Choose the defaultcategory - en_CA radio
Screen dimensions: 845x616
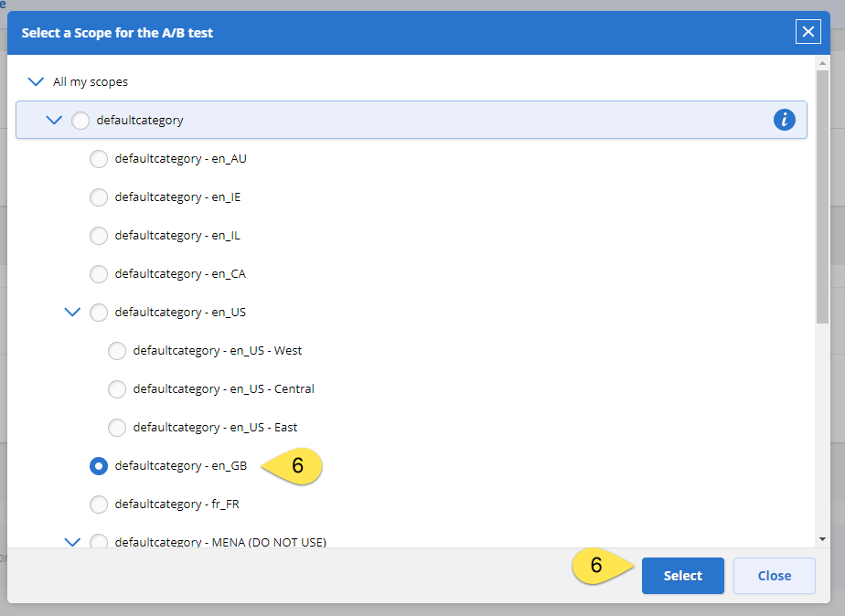tap(99, 274)
